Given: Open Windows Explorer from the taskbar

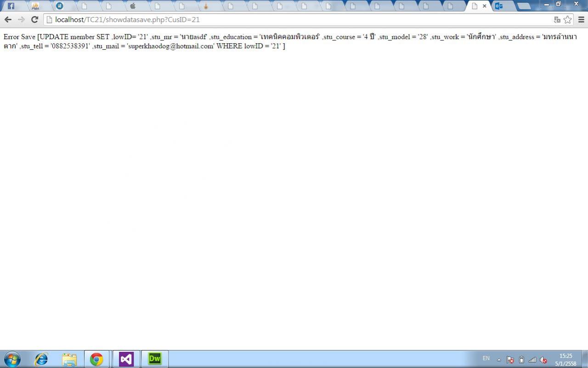Looking at the screenshot, I should click(69, 359).
